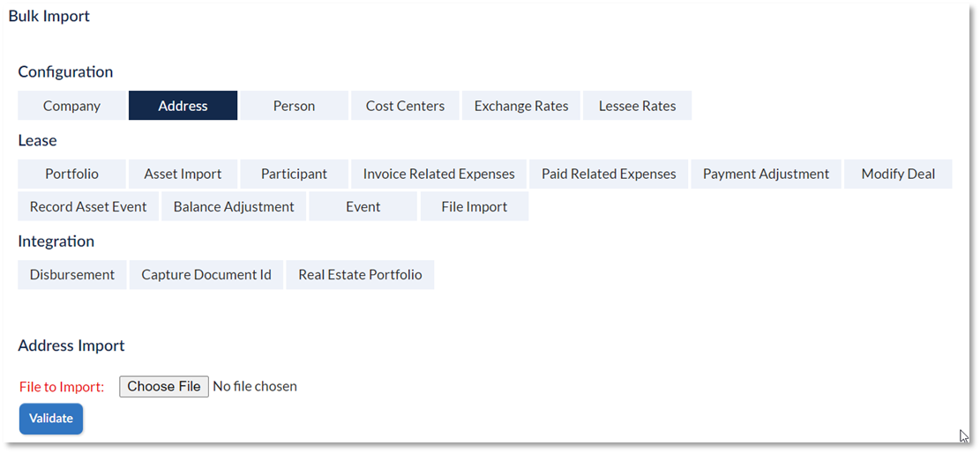Switch to the Person import option
This screenshot has height=453, width=980.
point(295,106)
